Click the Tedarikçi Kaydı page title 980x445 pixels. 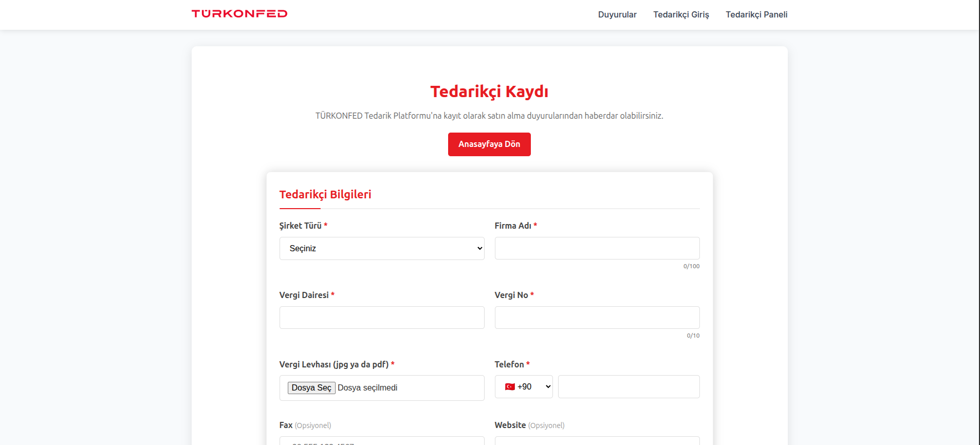pyautogui.click(x=489, y=91)
